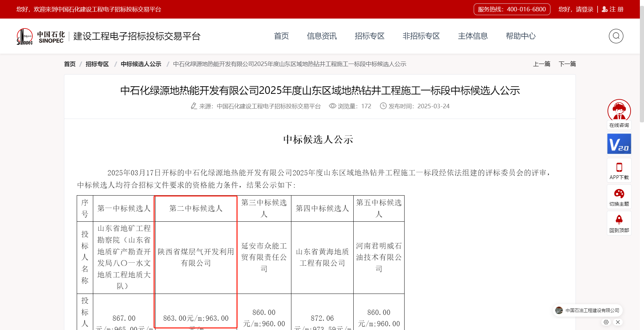Open the 招标专区 menu
The image size is (644, 330).
coord(369,36)
